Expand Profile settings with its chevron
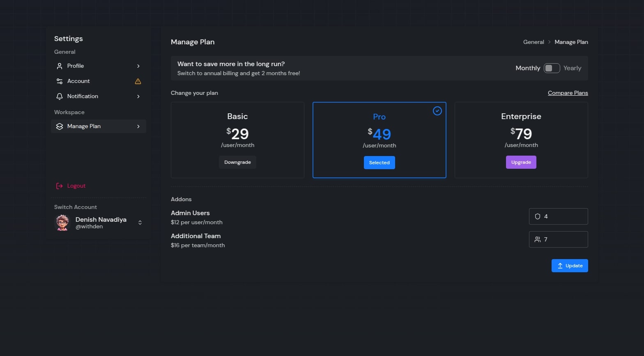Image resolution: width=644 pixels, height=356 pixels. click(x=138, y=66)
